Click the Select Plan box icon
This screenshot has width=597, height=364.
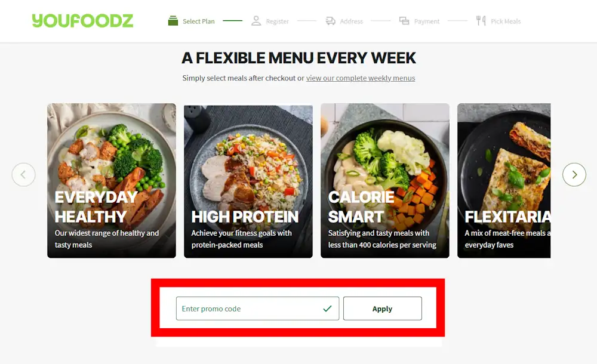173,20
